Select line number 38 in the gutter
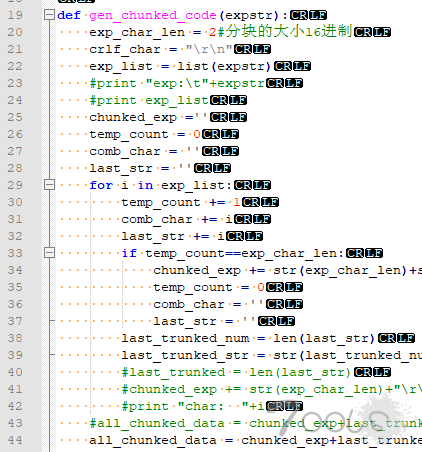Viewport: 422px width, 452px height. tap(15, 338)
